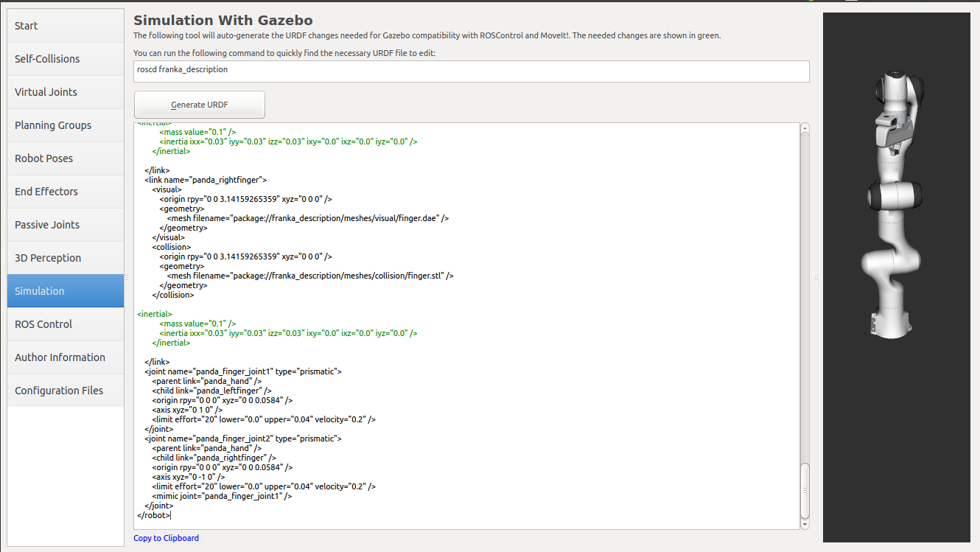Open the Start page in sidebar
The image size is (980, 552).
(66, 26)
